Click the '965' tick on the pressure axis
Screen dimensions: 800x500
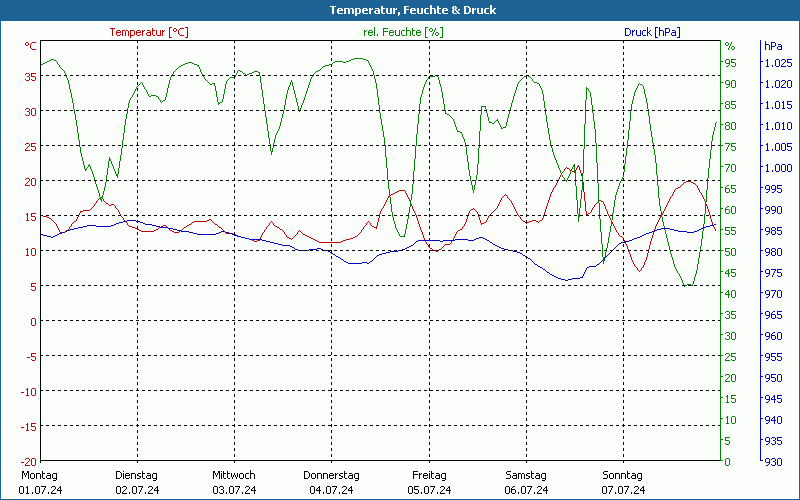click(773, 315)
